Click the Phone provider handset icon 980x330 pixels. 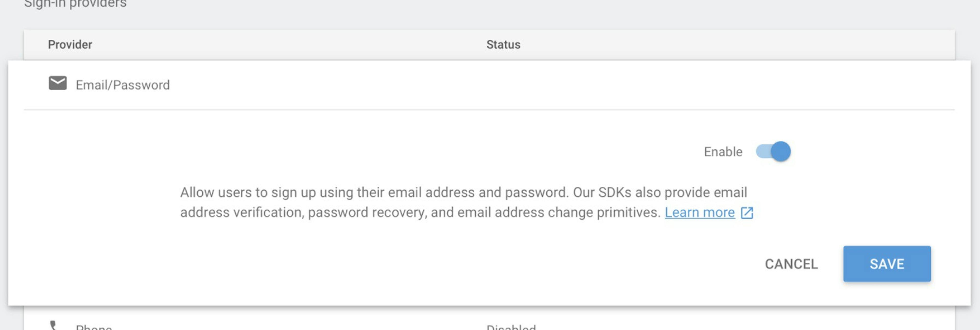(x=54, y=325)
